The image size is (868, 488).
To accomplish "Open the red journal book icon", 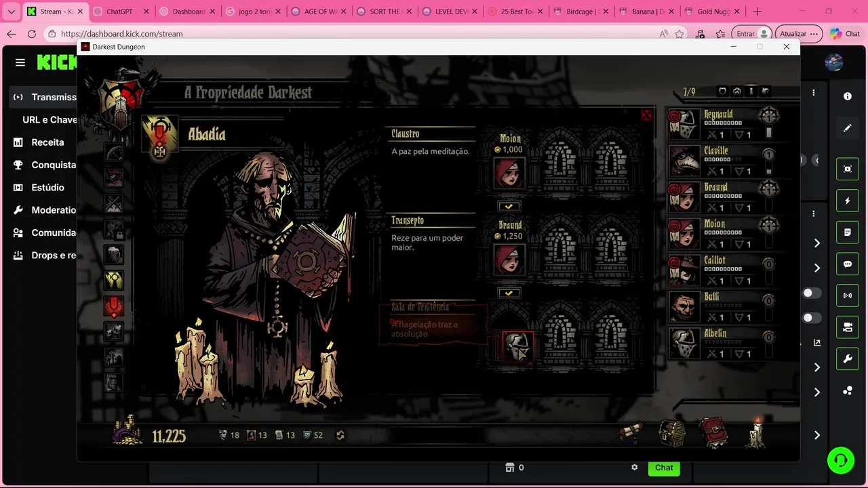I will (713, 433).
